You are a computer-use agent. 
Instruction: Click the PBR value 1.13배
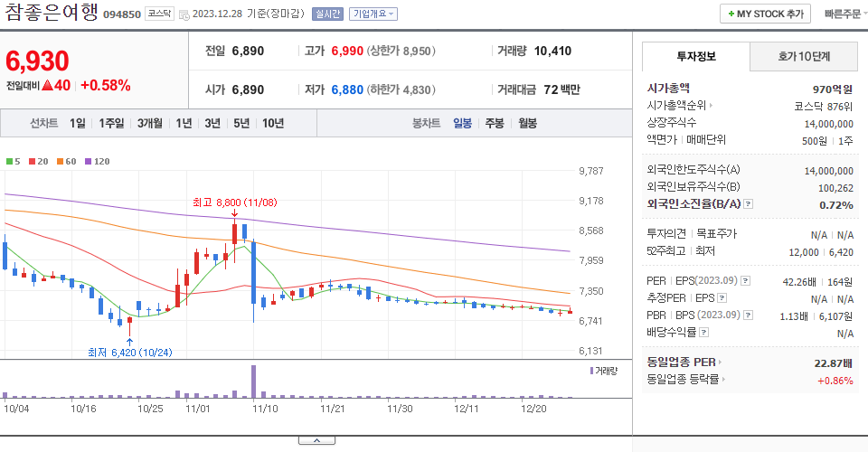coord(795,316)
